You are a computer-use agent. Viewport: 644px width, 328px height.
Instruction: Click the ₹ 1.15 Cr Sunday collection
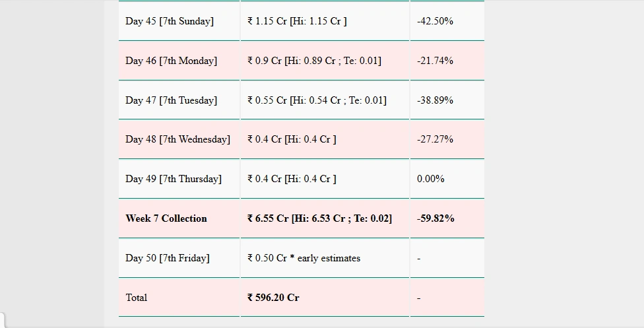tap(297, 21)
